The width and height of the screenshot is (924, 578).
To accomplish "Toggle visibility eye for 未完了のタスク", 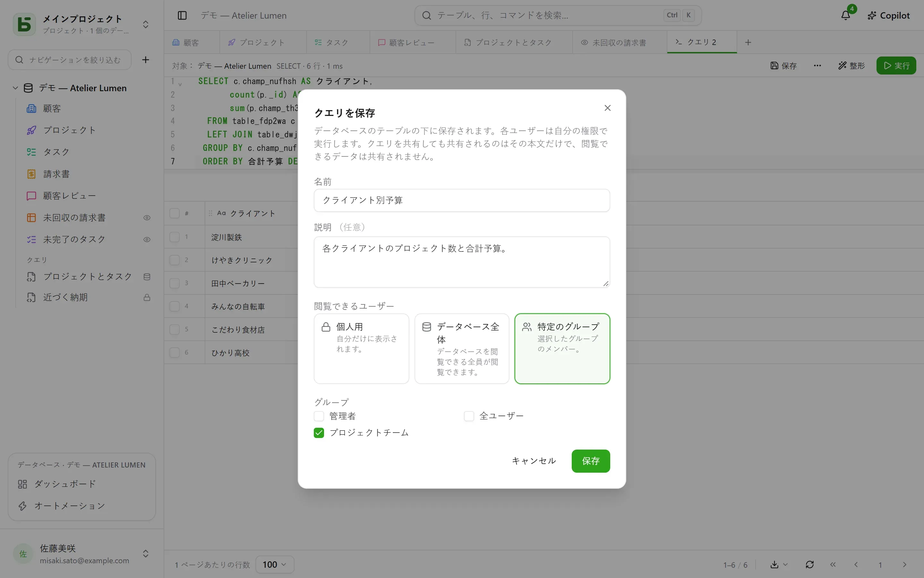I will (147, 240).
